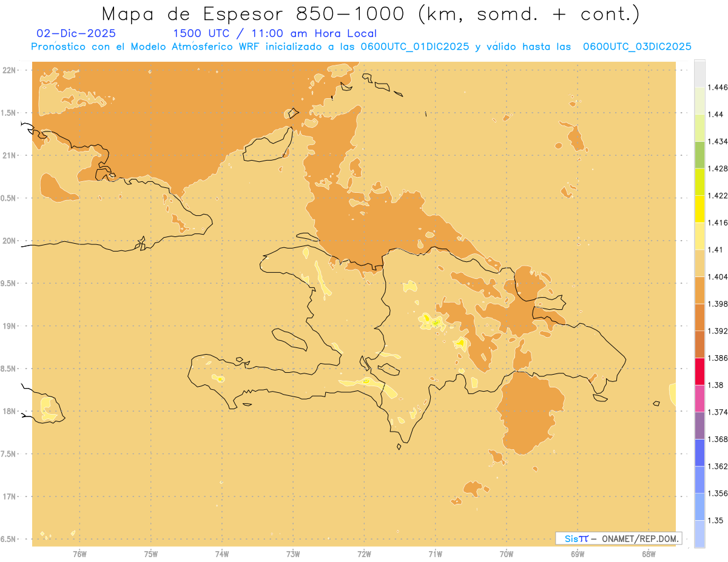Click the 18N latitude label
The image size is (728, 562).
(9, 411)
